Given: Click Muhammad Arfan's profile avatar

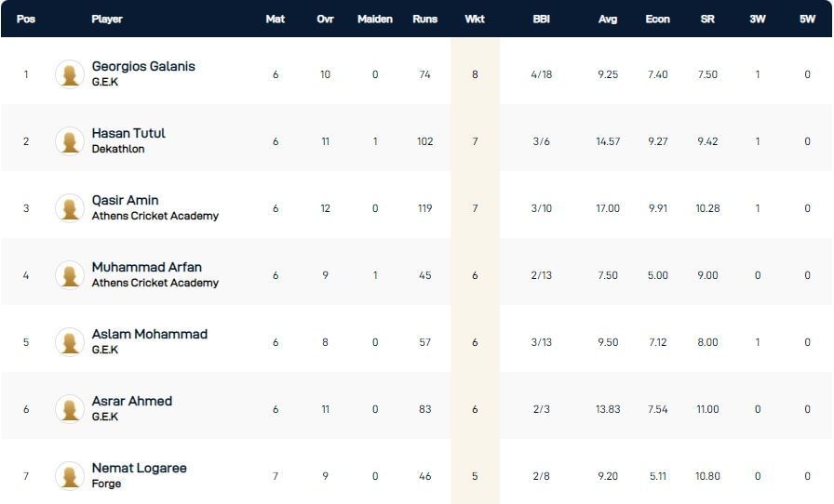Looking at the screenshot, I should [70, 275].
